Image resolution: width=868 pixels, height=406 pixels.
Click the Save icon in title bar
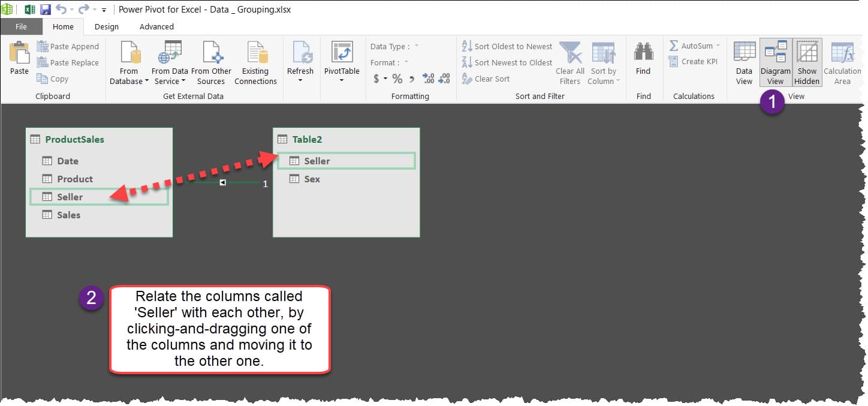(46, 10)
